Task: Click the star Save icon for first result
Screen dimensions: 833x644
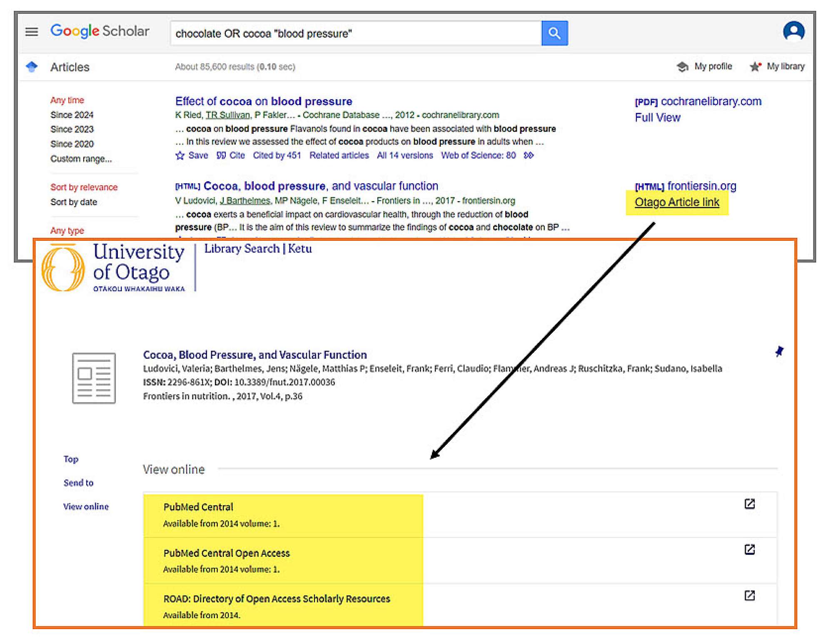Action: pyautogui.click(x=180, y=156)
